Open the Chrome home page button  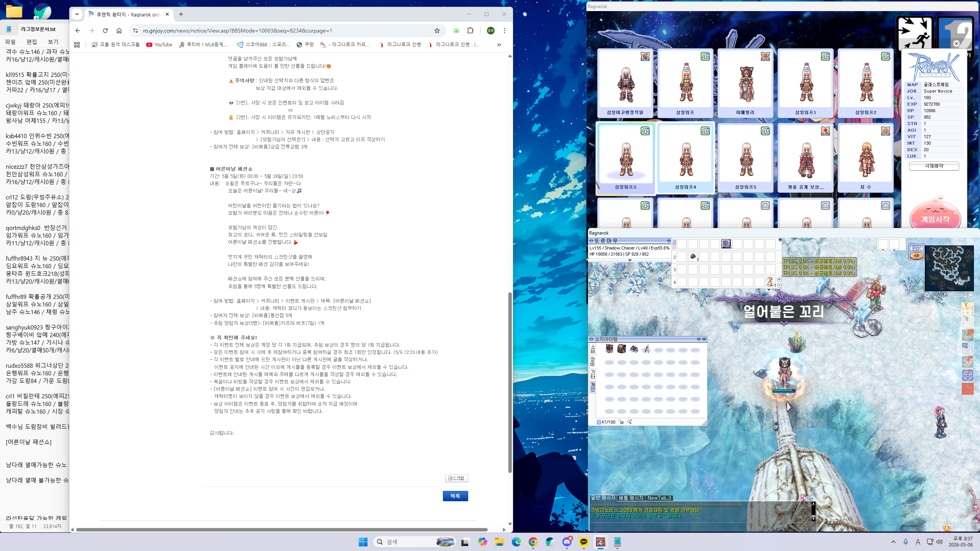coord(119,31)
